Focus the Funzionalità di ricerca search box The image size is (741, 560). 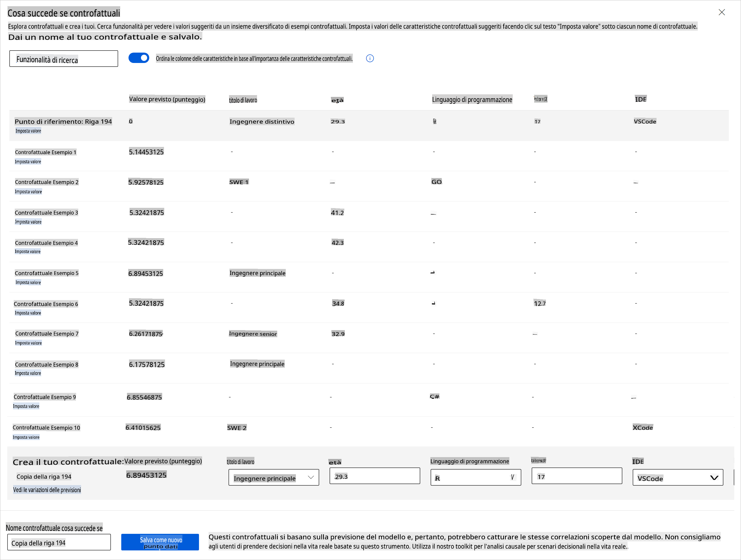64,59
